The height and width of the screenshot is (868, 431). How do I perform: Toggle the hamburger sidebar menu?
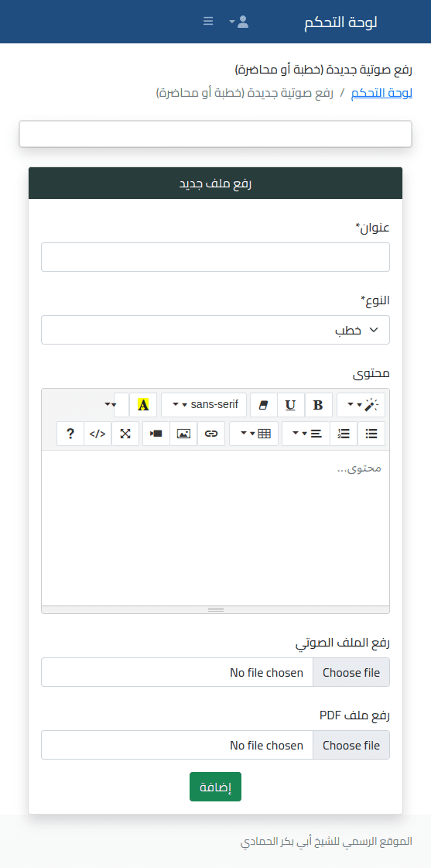pos(208,22)
